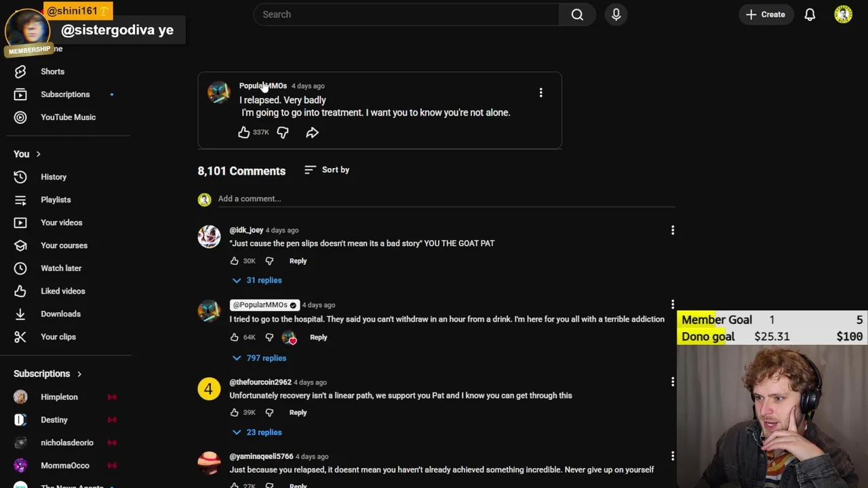Open post options three-dot menu
Image resolution: width=868 pixels, height=488 pixels.
[x=540, y=92]
